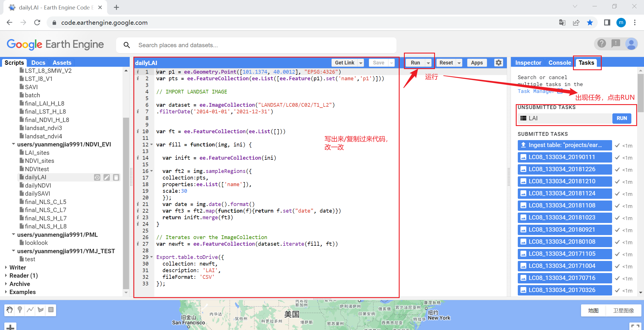Open the Run button dropdown arrow
Viewport: 644px width, 330px height.
pyautogui.click(x=428, y=63)
